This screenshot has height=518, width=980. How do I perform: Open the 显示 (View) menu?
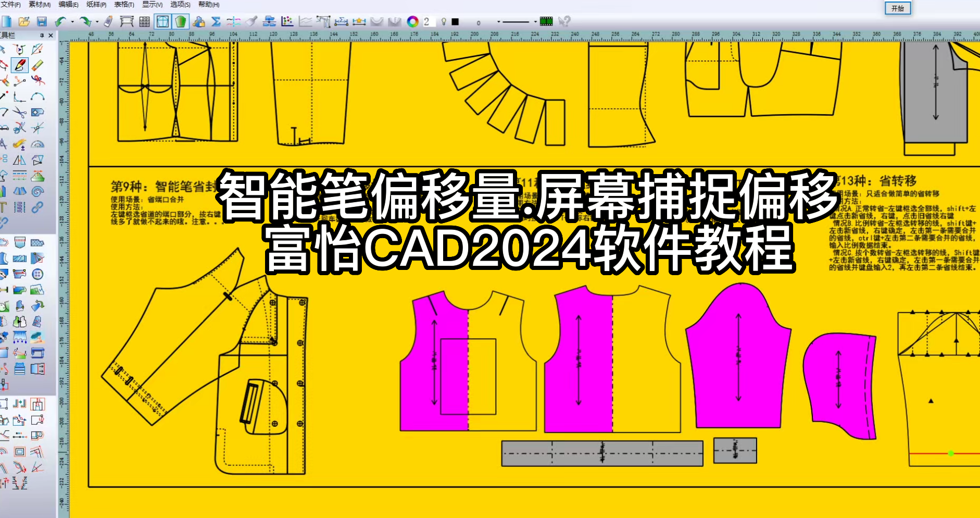pos(152,4)
